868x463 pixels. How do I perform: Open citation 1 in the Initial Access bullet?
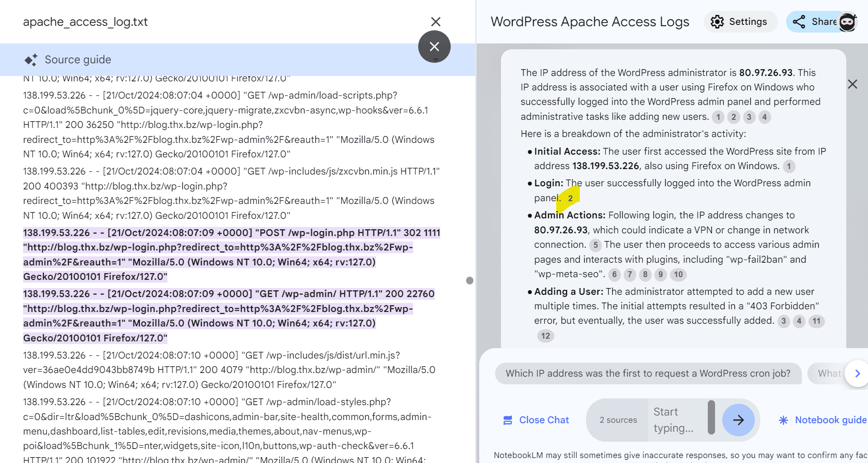(x=789, y=166)
